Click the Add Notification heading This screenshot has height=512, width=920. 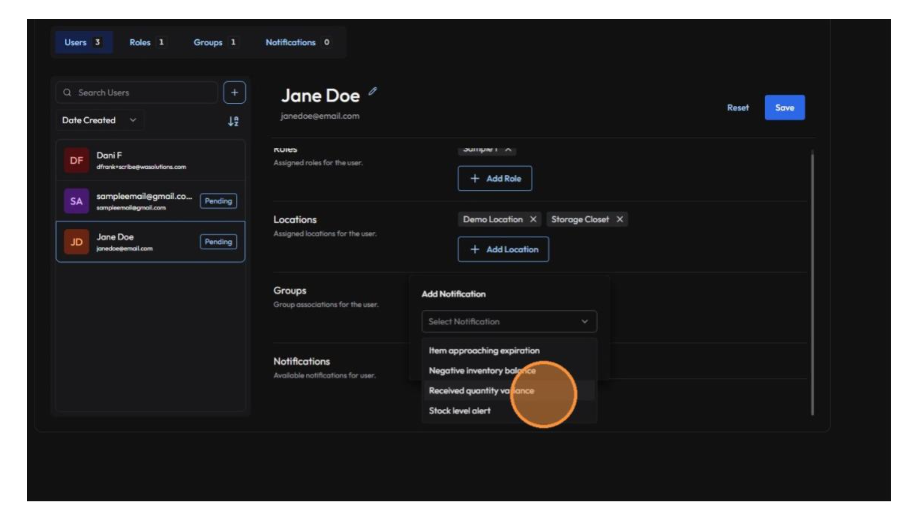(x=454, y=294)
